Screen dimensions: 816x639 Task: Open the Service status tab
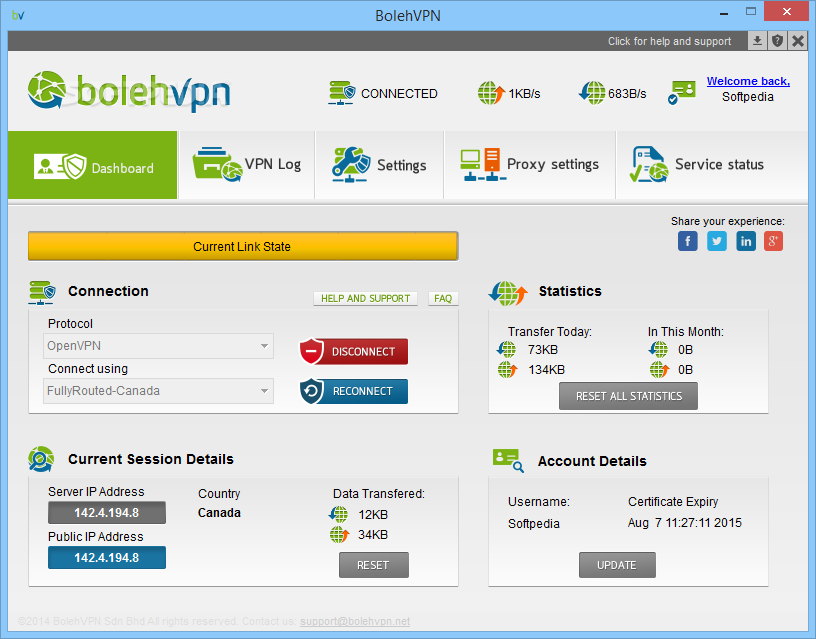click(711, 165)
